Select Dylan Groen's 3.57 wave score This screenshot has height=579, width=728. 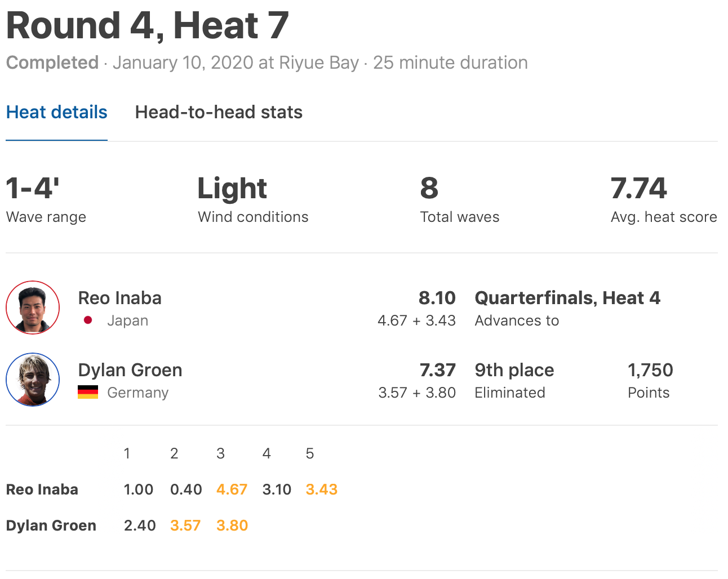pos(185,525)
